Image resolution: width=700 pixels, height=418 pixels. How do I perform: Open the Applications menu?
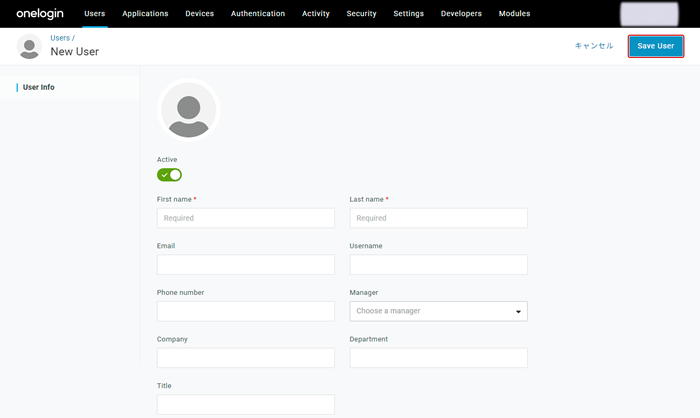pos(145,14)
